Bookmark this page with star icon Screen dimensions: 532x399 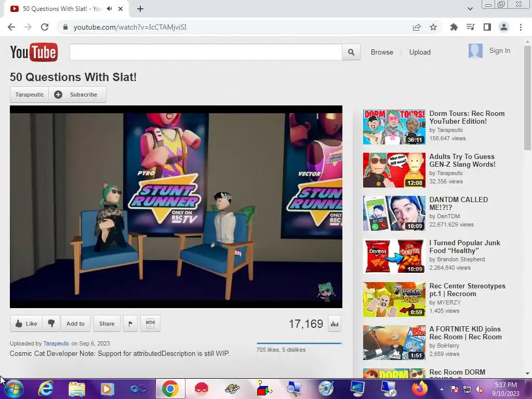433,27
